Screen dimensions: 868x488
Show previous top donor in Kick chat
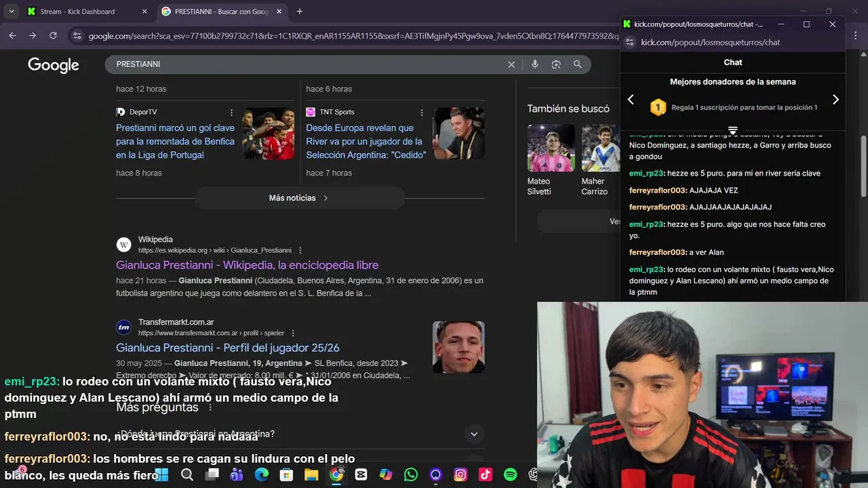[631, 100]
